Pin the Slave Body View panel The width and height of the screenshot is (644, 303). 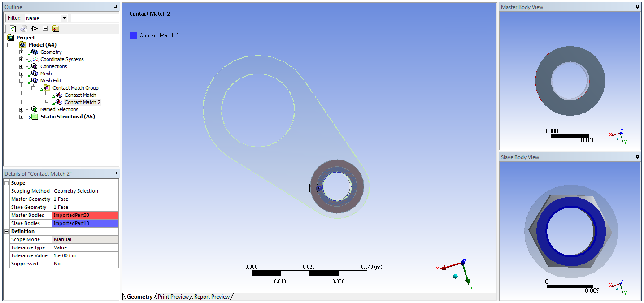(x=637, y=157)
